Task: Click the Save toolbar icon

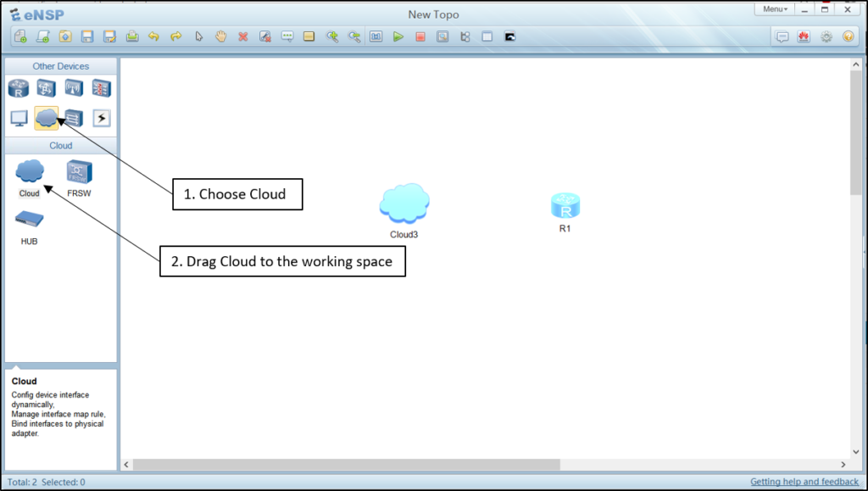Action: [x=87, y=36]
